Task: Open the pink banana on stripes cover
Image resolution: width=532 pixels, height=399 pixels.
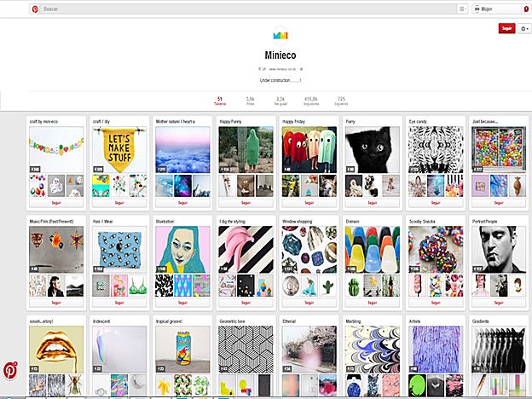Action: pos(246,250)
